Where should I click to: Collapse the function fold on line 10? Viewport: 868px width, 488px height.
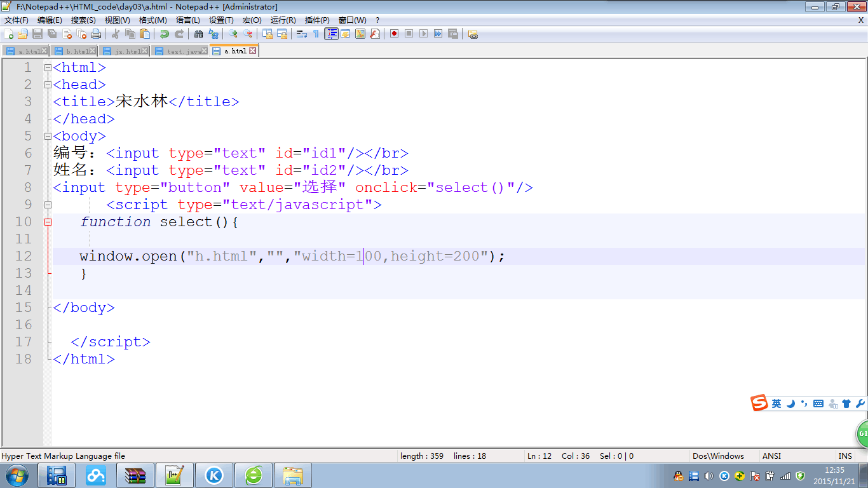coord(48,222)
